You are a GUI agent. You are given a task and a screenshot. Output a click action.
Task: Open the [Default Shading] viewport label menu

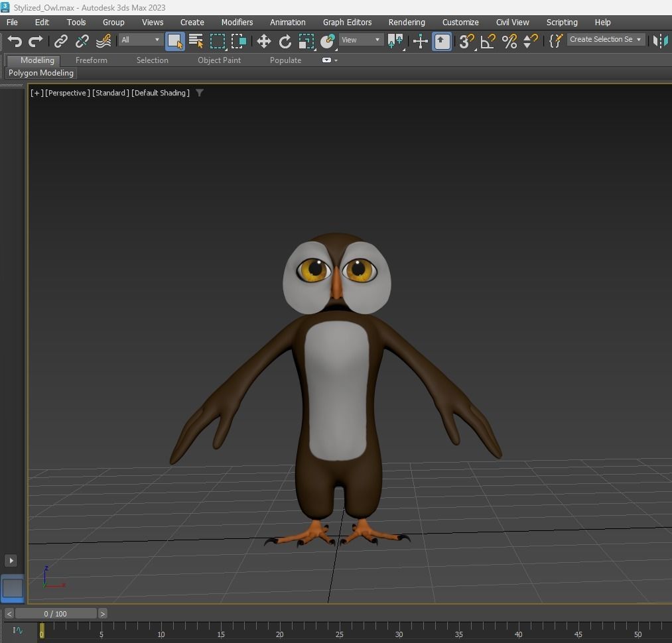(161, 93)
